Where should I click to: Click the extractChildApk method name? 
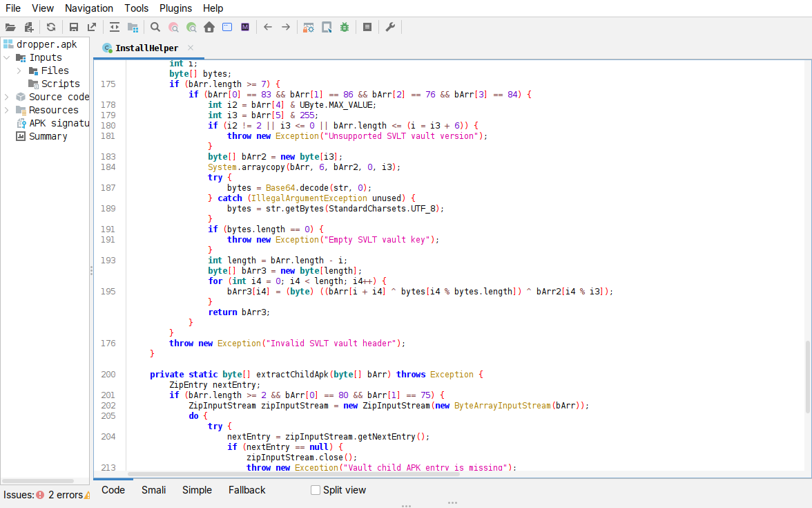point(292,375)
